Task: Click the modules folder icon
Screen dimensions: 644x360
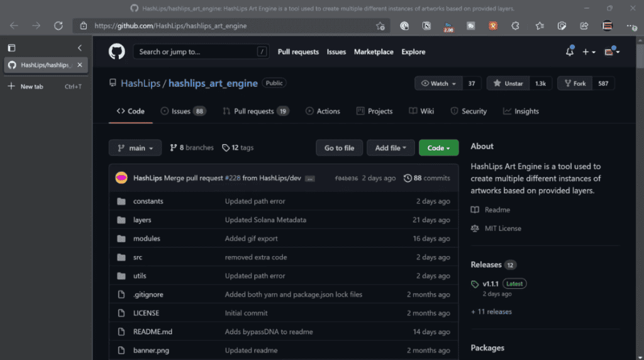Action: pos(121,239)
